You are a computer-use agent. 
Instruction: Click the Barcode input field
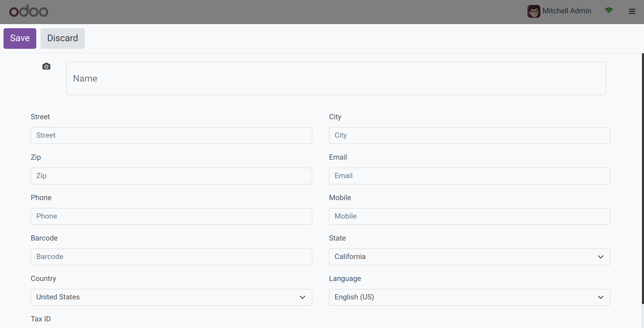click(171, 257)
